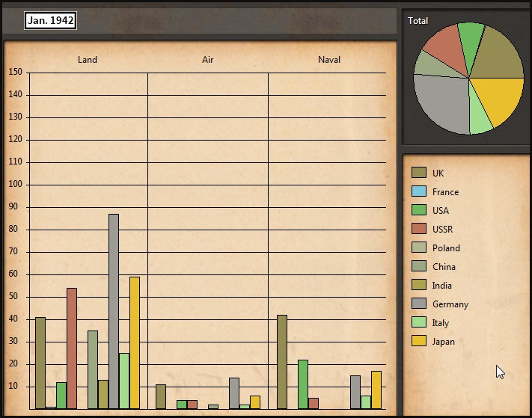Select the Japan yellow legend swatch
532x418 pixels.
pos(419,341)
